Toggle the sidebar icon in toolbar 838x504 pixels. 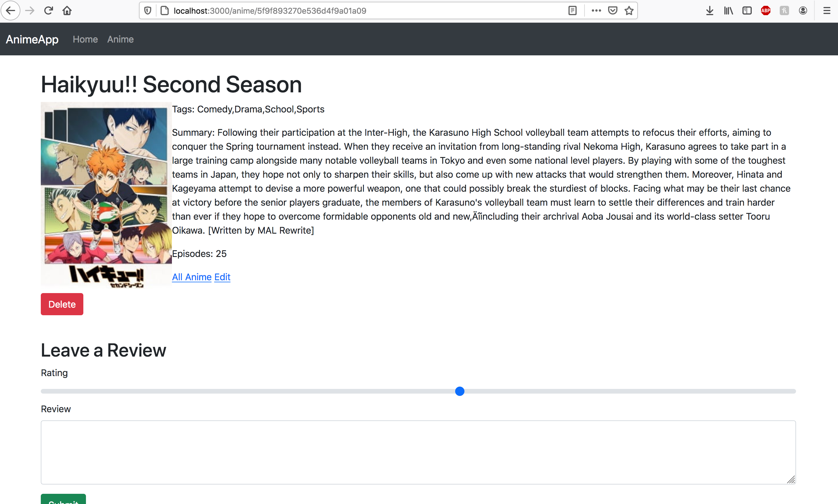(x=747, y=10)
